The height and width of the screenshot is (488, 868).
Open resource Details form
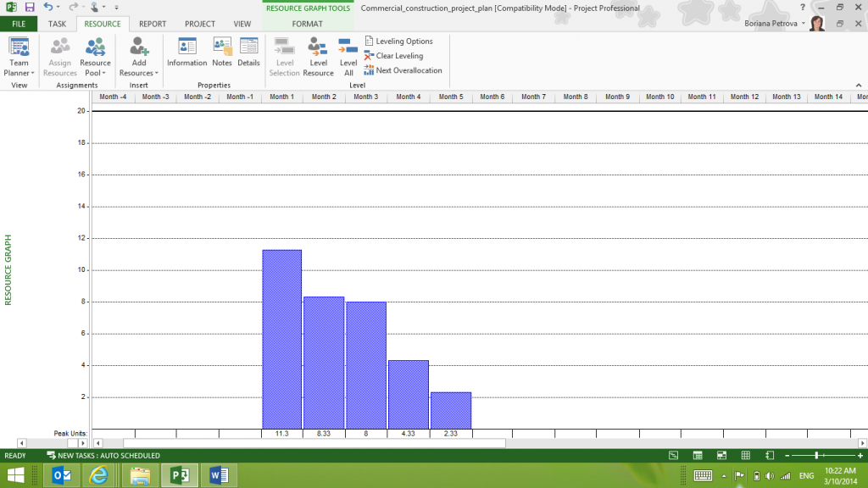(x=248, y=53)
